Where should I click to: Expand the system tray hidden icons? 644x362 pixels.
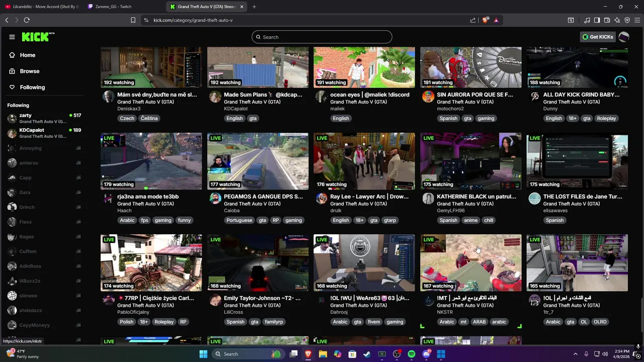pos(576,354)
